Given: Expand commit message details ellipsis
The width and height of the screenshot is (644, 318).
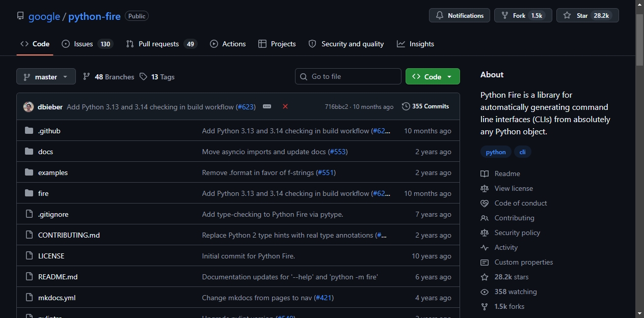Looking at the screenshot, I should point(267,106).
